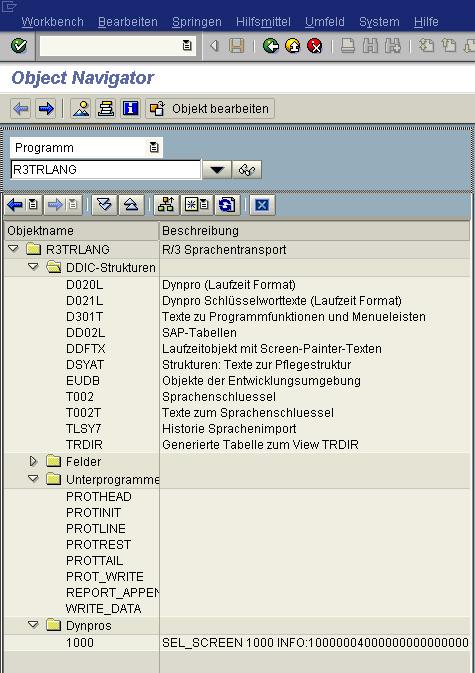This screenshot has width=475, height=673.
Task: Select the PROT_WRITE subroutine
Action: coord(105,576)
